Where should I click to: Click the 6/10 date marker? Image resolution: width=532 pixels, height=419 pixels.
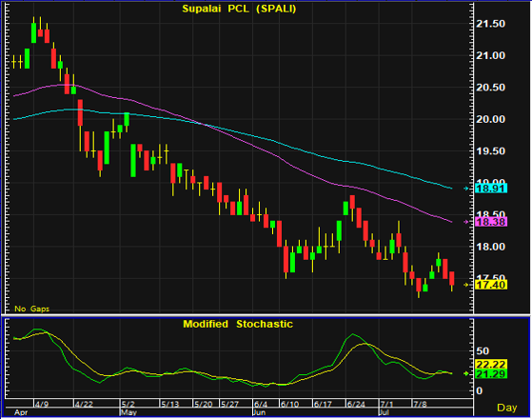tap(289, 404)
